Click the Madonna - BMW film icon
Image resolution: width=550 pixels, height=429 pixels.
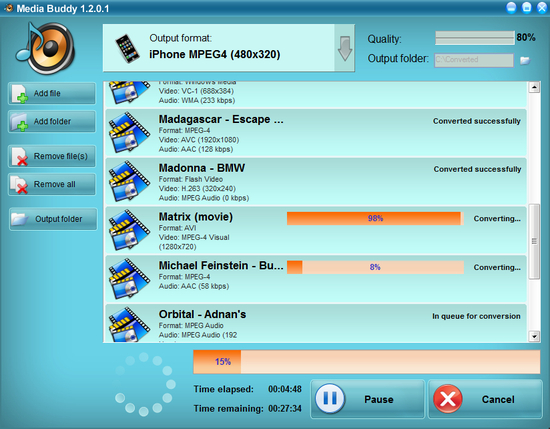coord(129,181)
